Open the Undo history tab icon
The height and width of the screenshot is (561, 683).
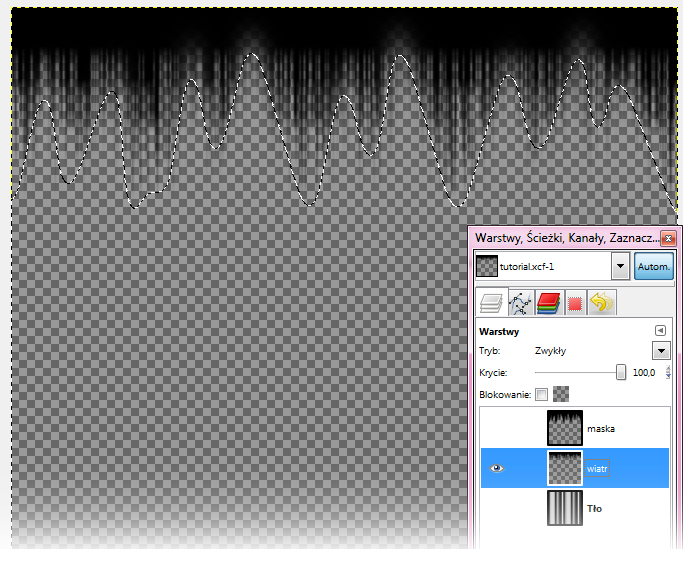[602, 303]
